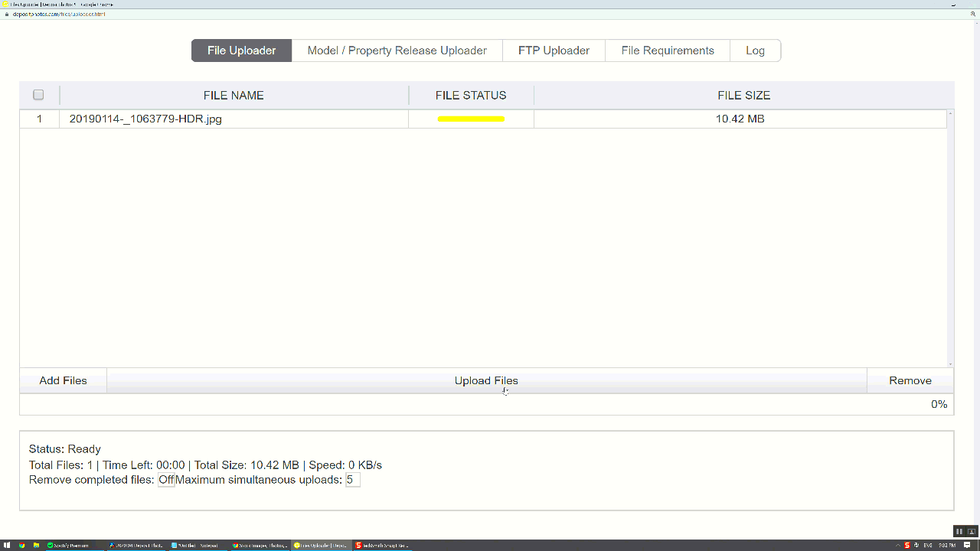Click the webcam overlay icon beside pause

click(x=972, y=531)
